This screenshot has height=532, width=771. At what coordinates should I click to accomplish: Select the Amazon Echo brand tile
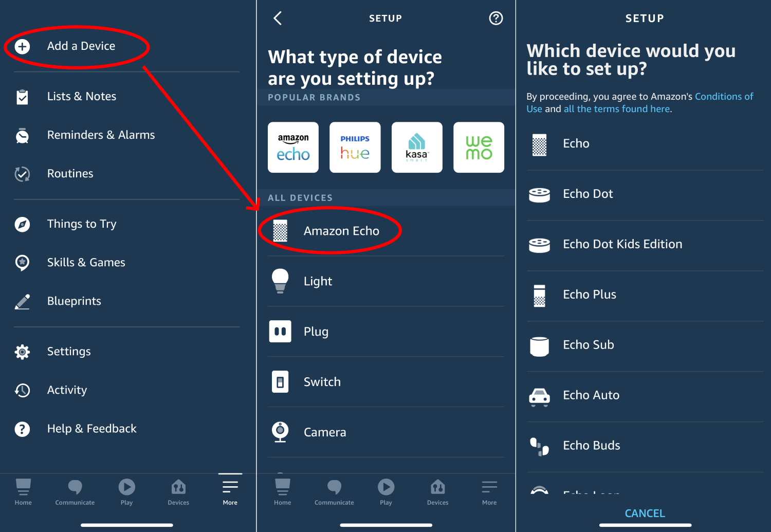click(x=293, y=148)
